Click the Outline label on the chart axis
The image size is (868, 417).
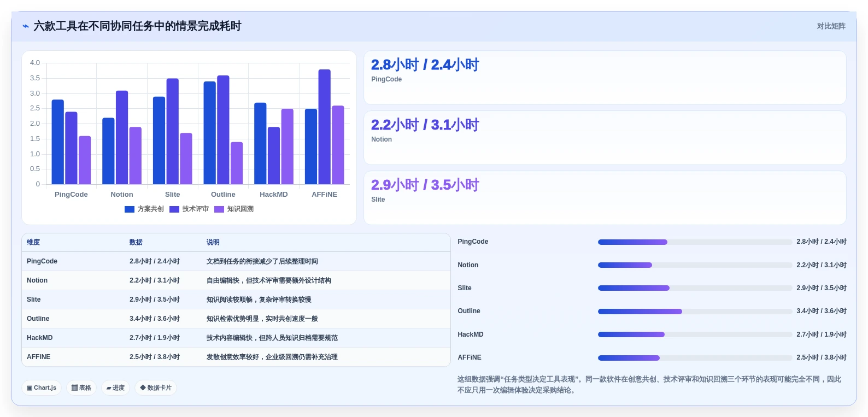click(223, 195)
